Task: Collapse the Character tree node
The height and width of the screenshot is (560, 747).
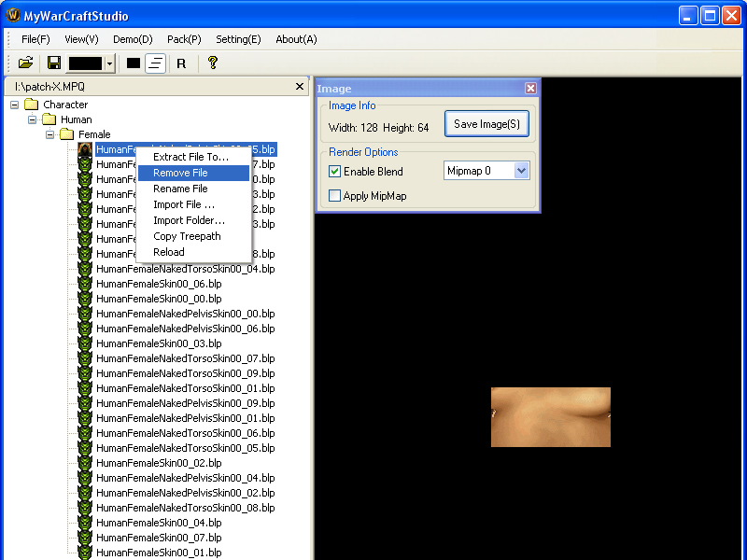Action: (15, 105)
